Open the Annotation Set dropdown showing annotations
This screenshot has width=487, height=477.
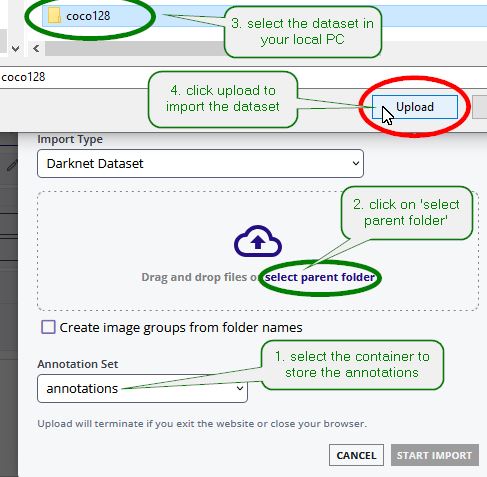(142, 388)
